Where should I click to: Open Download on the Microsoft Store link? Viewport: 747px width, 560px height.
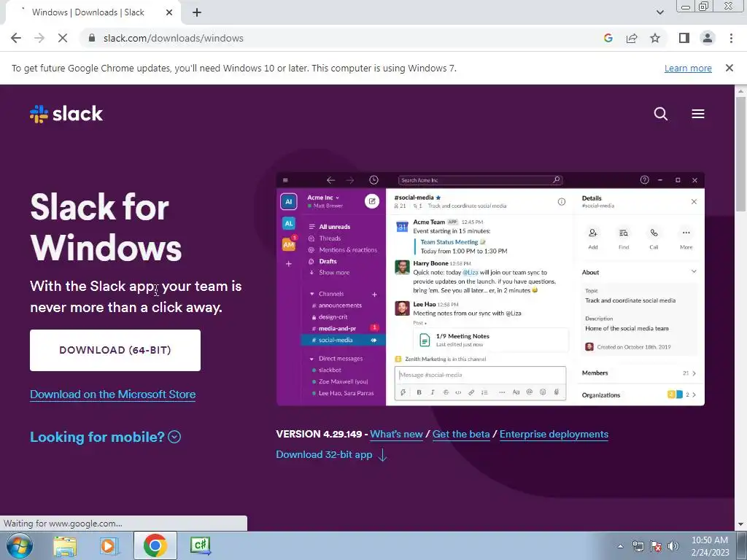[113, 394]
